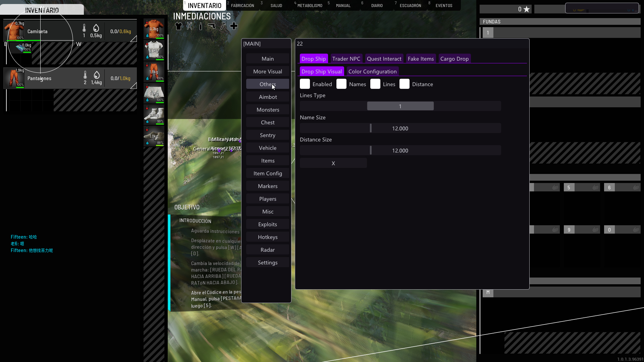Click the medical plus filter icon
The image size is (644, 362).
click(x=234, y=26)
